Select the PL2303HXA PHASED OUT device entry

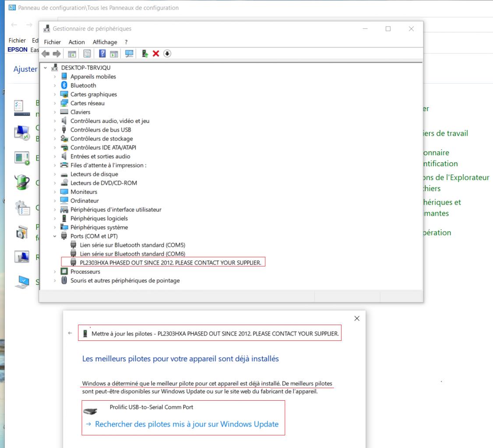click(x=170, y=262)
